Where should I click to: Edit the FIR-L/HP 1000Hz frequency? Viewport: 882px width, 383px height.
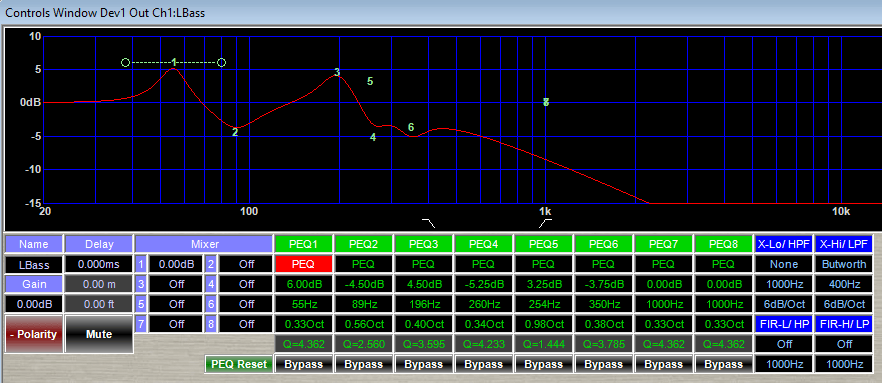(x=784, y=364)
